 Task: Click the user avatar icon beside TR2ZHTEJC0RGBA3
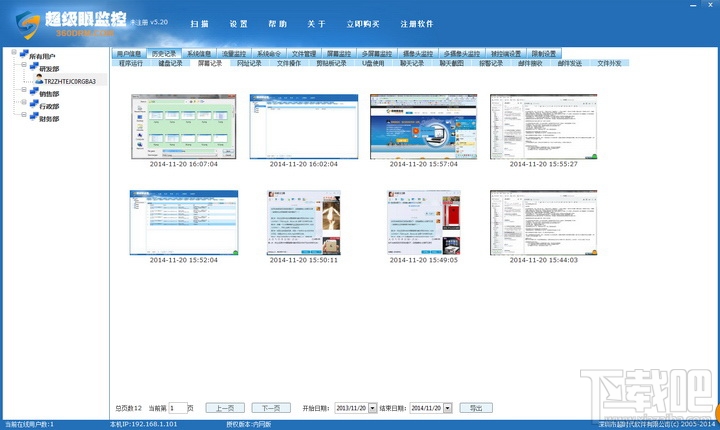[39, 79]
